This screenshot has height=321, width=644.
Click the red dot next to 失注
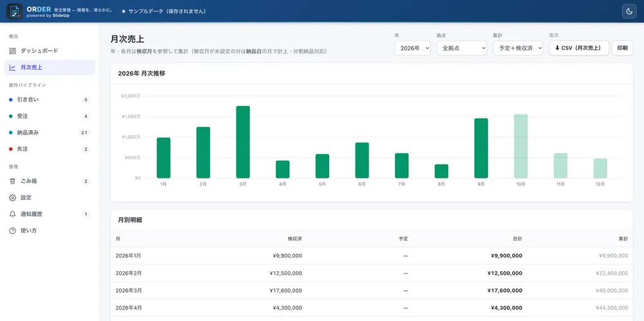point(11,149)
